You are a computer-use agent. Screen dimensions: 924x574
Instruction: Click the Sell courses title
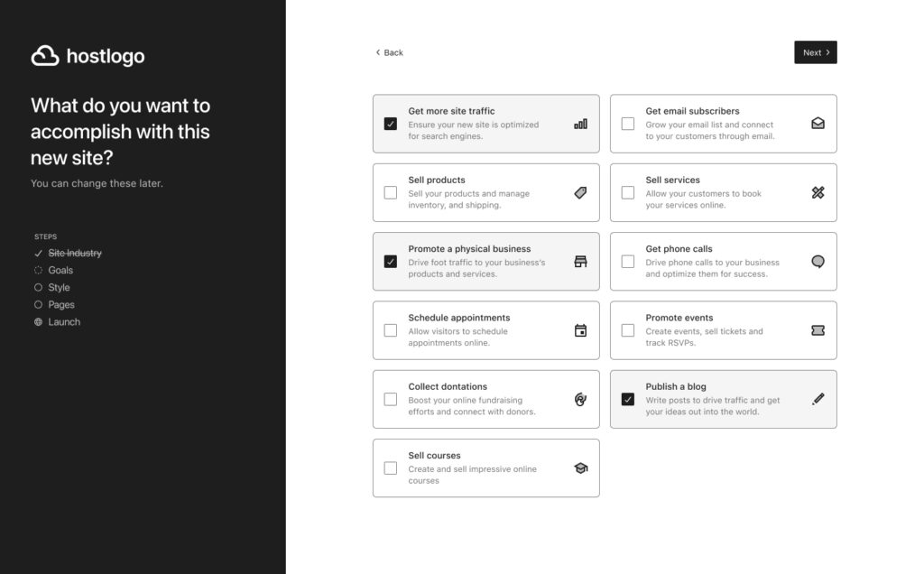click(x=434, y=456)
